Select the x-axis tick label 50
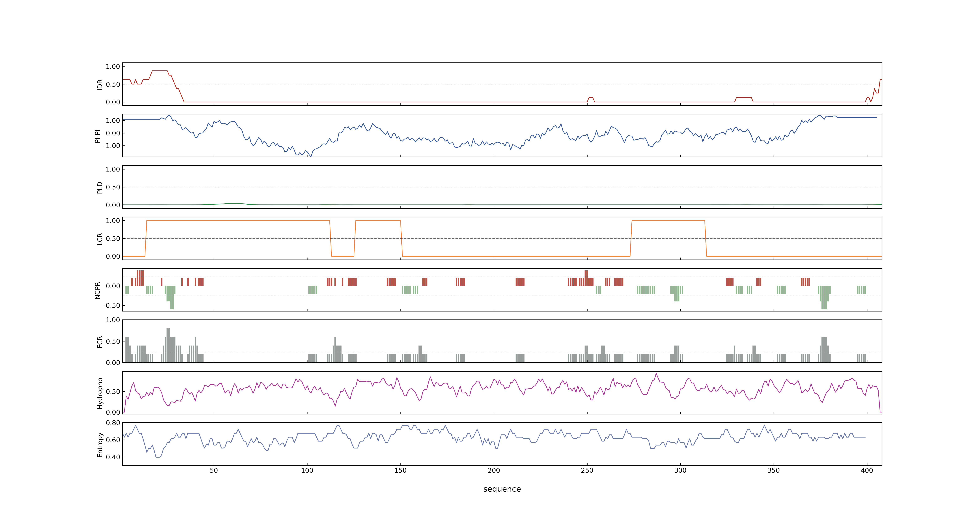 [214, 470]
